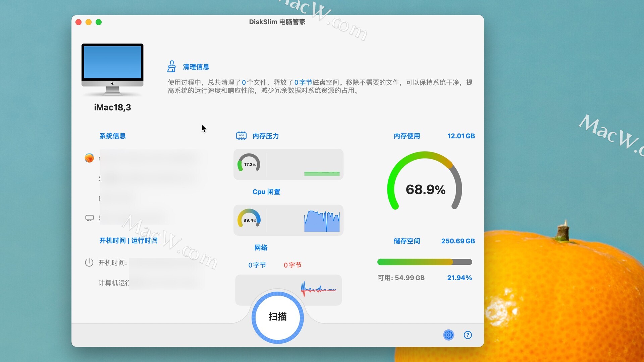The height and width of the screenshot is (362, 644).
Task: Maximize the DiskSlim window with green button
Action: click(99, 22)
